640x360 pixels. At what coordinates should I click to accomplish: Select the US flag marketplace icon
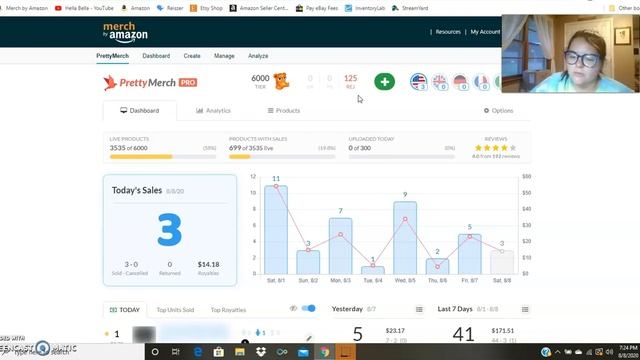tap(418, 82)
